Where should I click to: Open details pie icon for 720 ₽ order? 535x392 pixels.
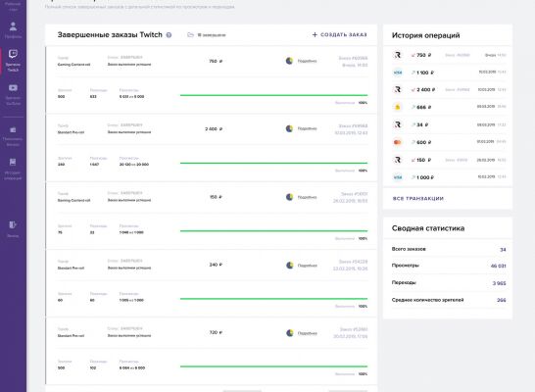[x=290, y=333]
